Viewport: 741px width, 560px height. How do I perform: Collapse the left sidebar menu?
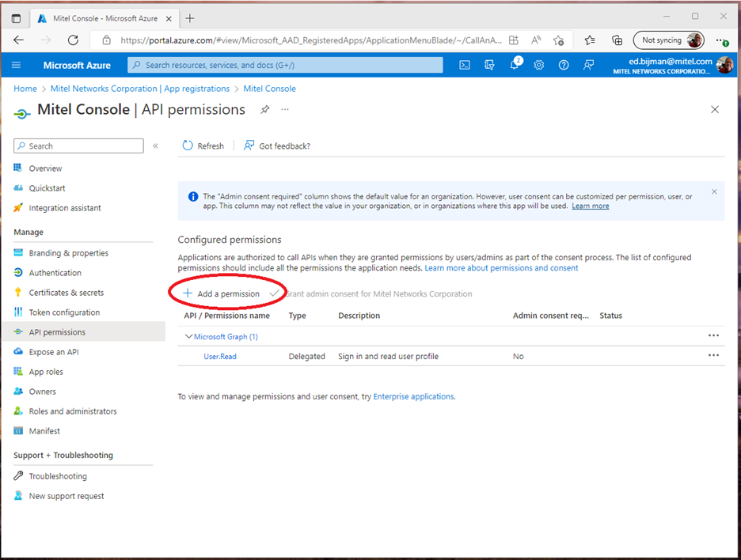tap(156, 146)
